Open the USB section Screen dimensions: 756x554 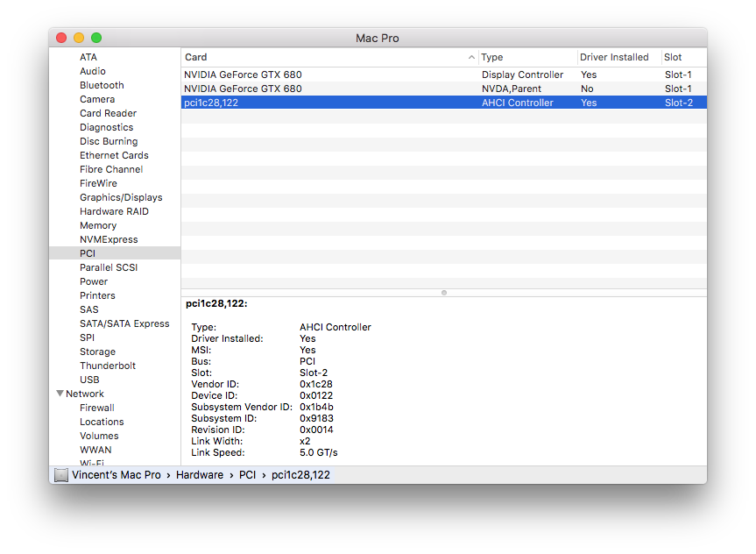89,379
